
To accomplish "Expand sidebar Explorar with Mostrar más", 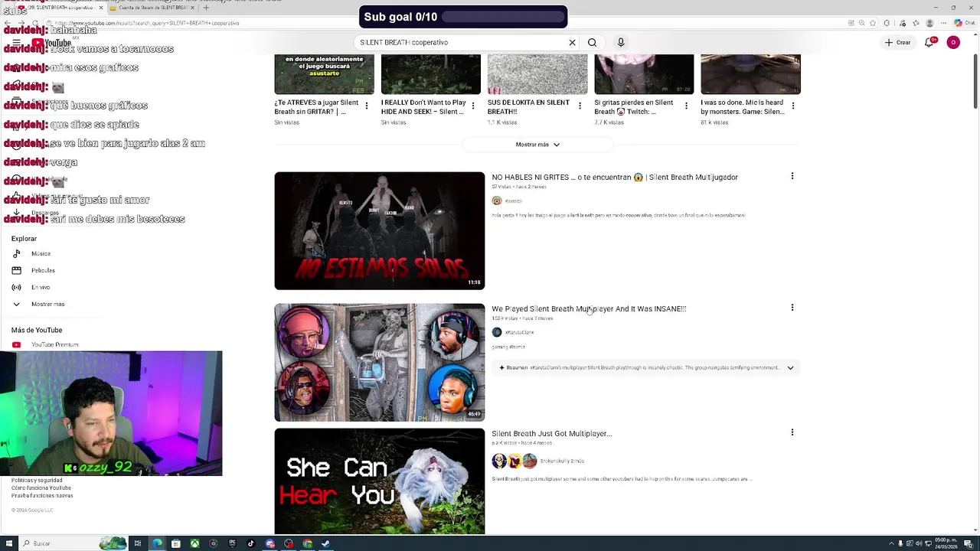I will (47, 304).
